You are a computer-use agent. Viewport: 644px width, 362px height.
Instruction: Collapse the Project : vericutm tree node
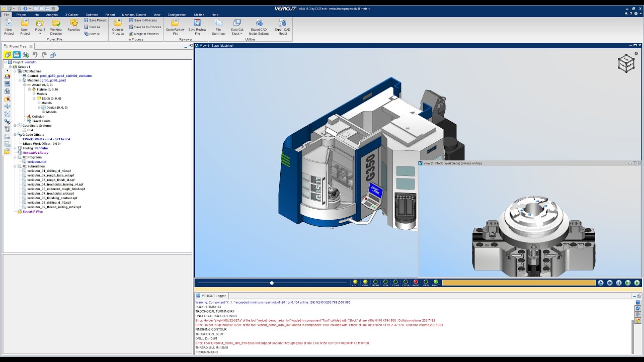point(6,62)
